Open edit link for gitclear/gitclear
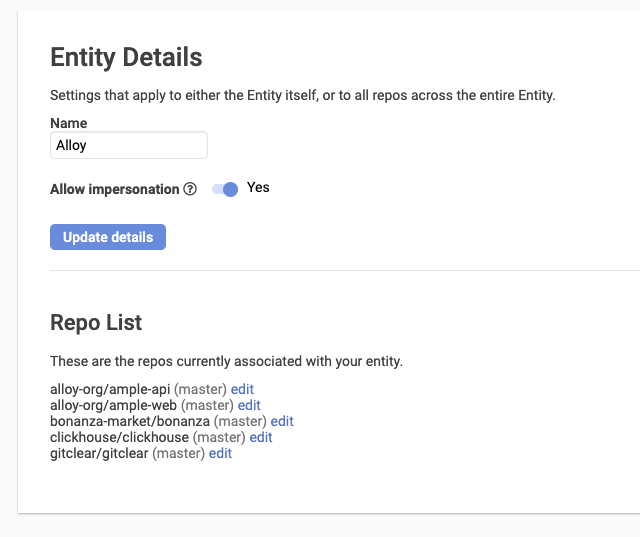Viewport: 640px width, 537px height. coord(220,453)
